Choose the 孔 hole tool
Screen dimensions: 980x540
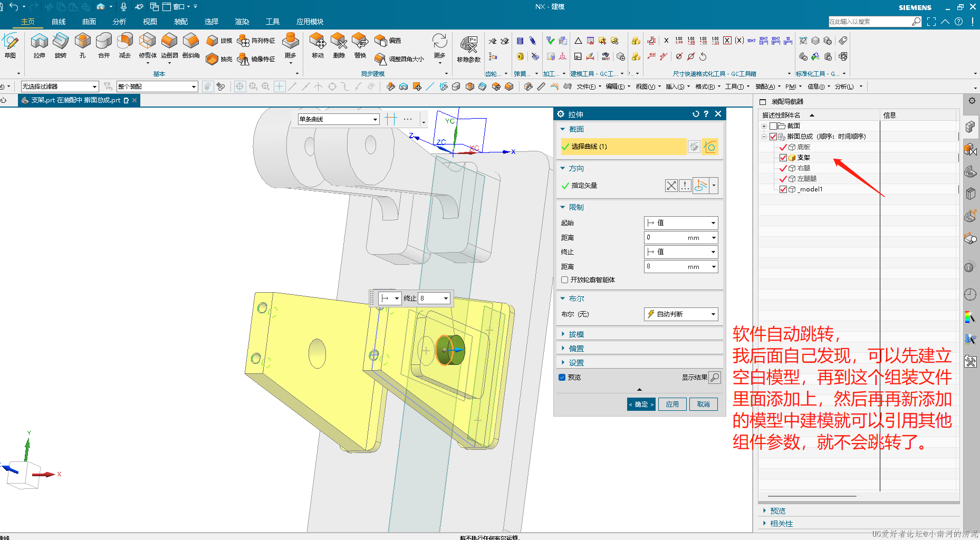coord(82,45)
